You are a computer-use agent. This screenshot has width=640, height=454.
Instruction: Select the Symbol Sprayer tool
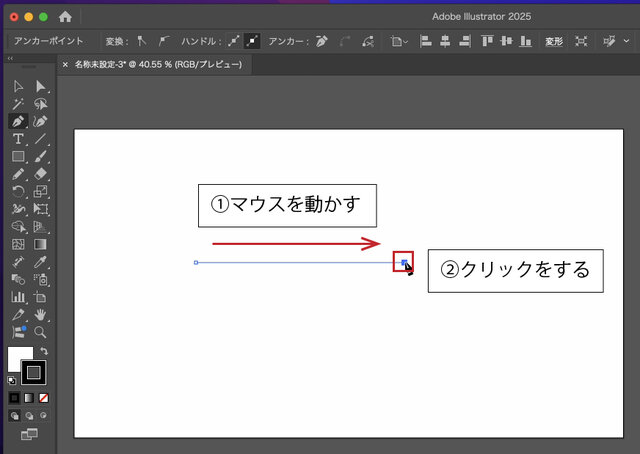coord(40,279)
